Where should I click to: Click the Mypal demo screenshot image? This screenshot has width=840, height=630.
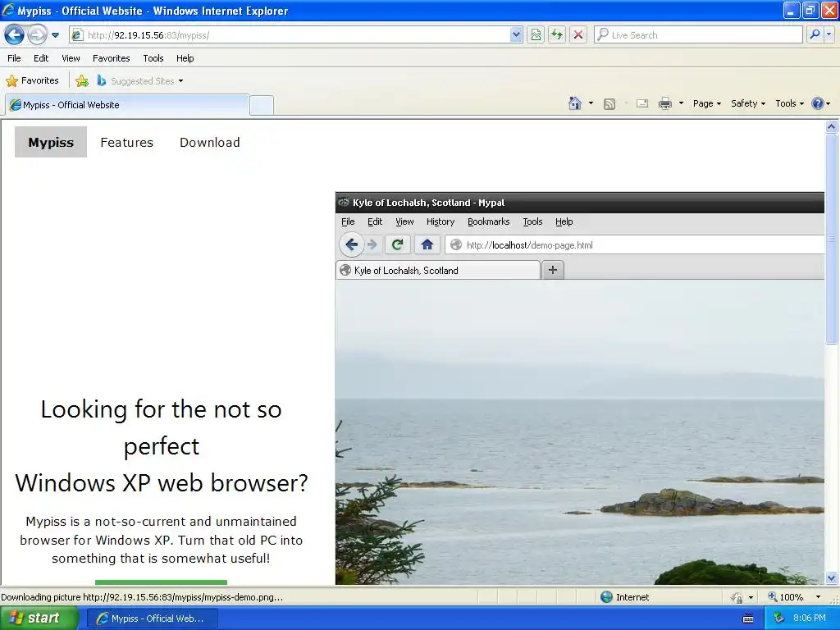click(x=580, y=388)
